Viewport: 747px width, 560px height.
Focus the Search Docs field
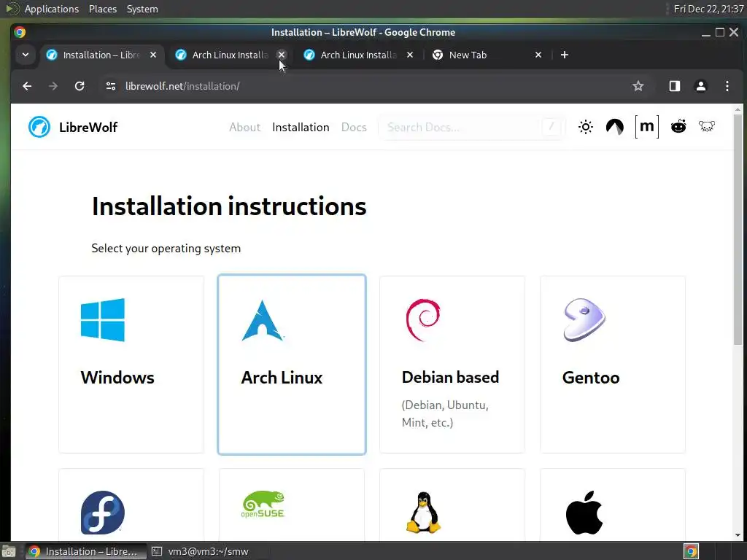point(472,127)
